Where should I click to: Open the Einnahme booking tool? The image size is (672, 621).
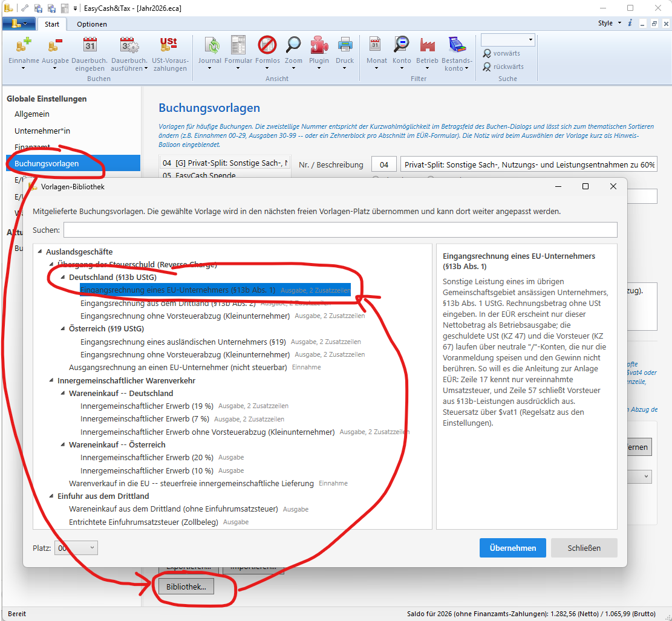pyautogui.click(x=24, y=52)
